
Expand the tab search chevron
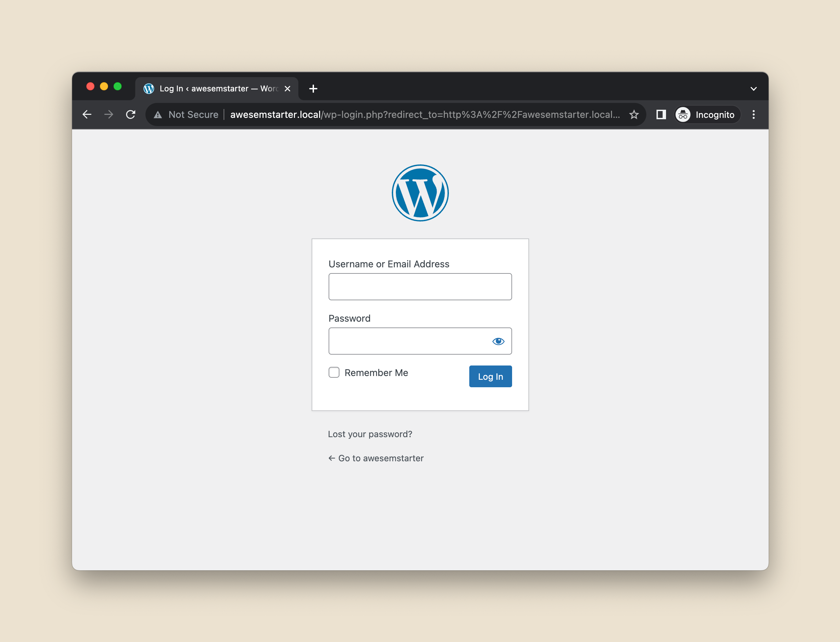click(753, 89)
